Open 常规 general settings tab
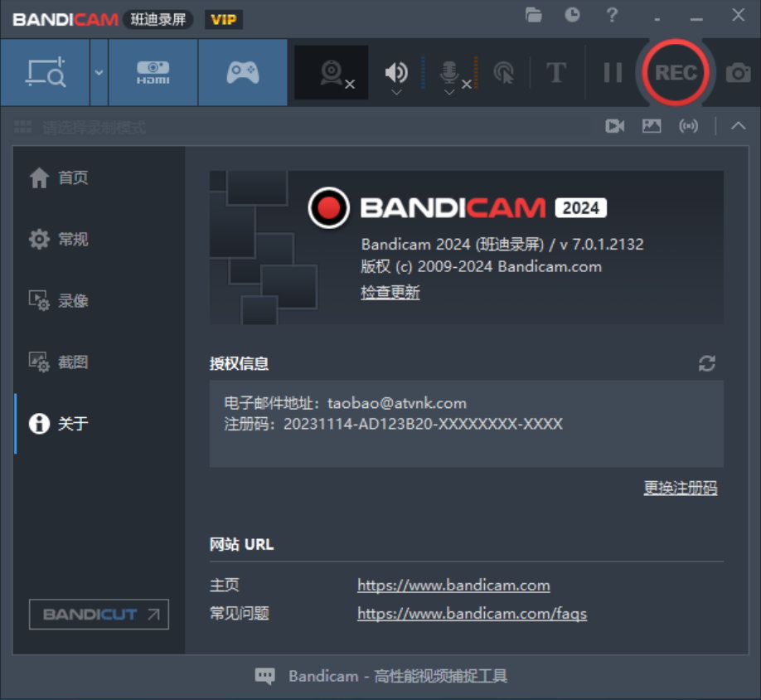The width and height of the screenshot is (761, 700). click(x=99, y=239)
